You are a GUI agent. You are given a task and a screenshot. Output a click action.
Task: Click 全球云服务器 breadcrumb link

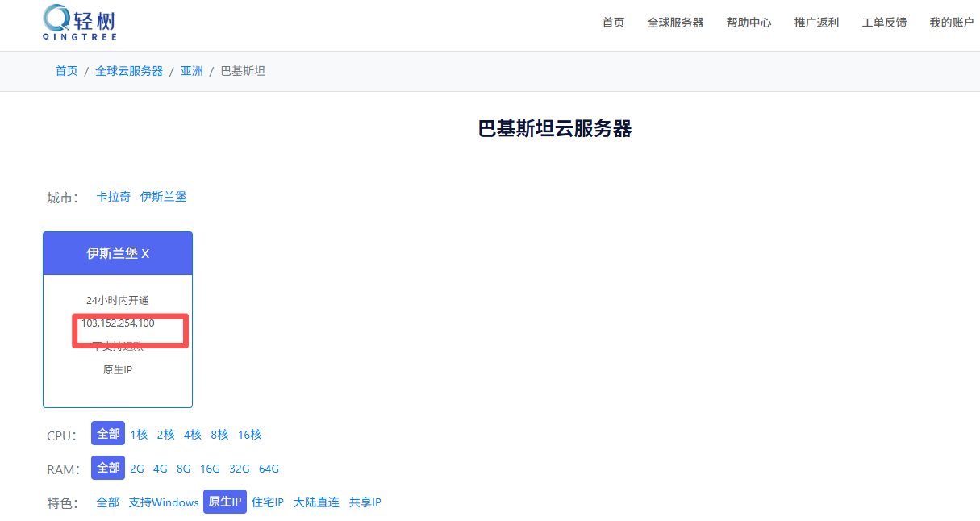(x=129, y=71)
